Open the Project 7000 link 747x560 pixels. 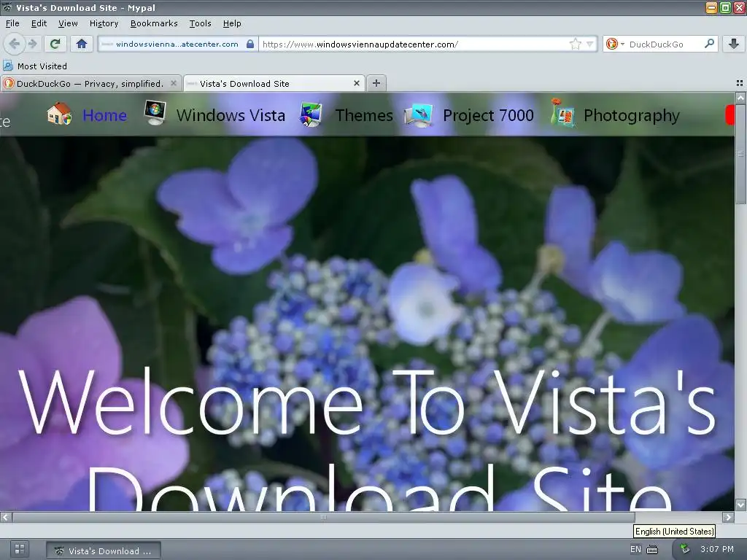[488, 115]
